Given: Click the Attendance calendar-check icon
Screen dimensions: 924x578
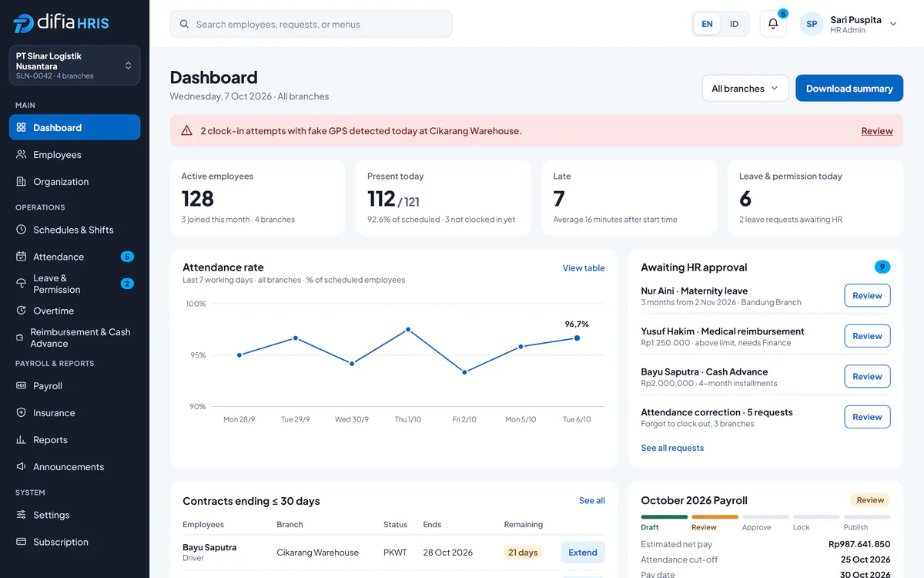Looking at the screenshot, I should 22,257.
